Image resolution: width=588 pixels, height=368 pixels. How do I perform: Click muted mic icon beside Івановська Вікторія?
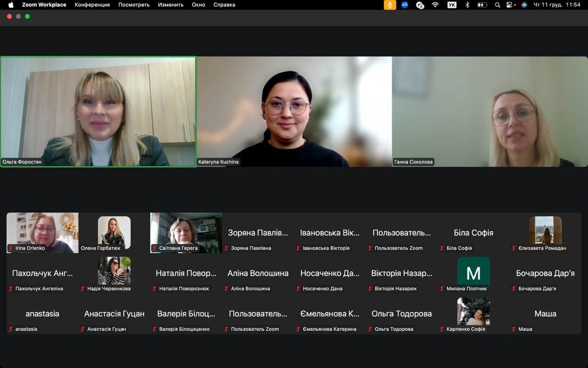coord(298,248)
